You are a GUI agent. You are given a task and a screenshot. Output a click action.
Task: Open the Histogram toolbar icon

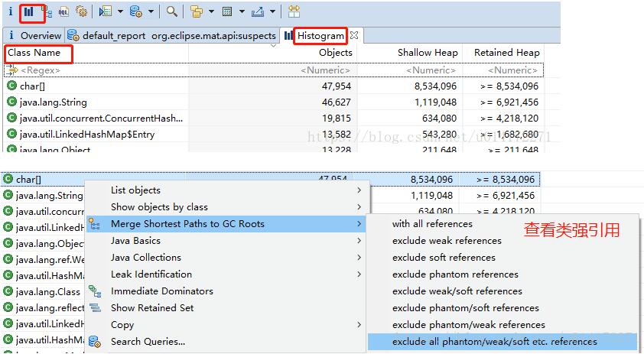point(28,11)
